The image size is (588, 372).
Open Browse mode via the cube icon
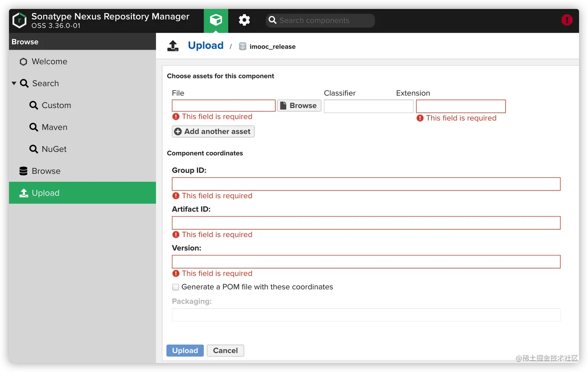tap(216, 20)
